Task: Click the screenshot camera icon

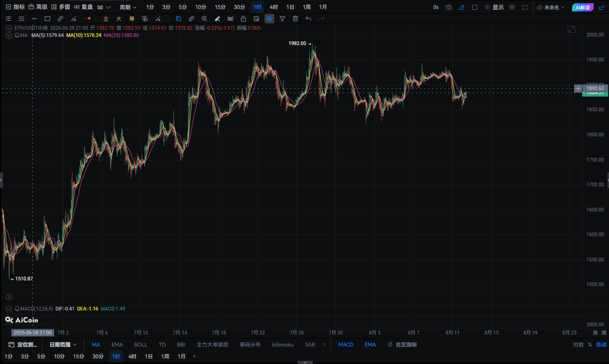Action: pos(448,7)
